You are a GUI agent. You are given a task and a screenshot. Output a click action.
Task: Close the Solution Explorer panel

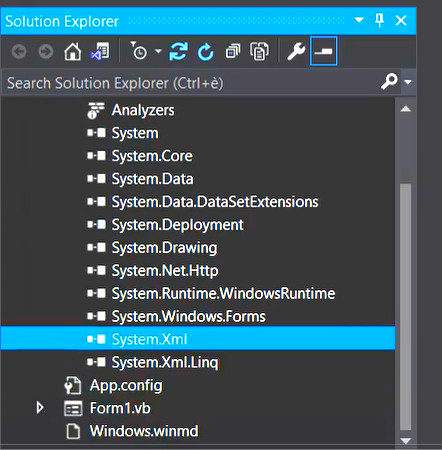tap(401, 20)
